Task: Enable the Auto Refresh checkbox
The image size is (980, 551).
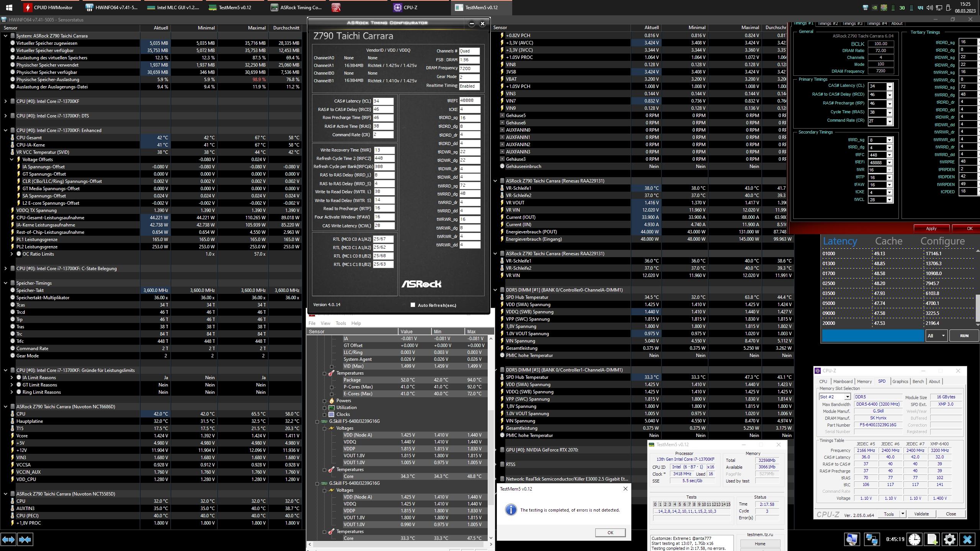Action: [413, 305]
